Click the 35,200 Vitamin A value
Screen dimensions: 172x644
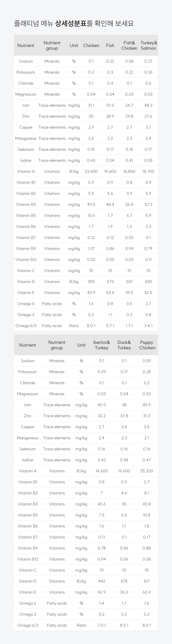(x=147, y=471)
